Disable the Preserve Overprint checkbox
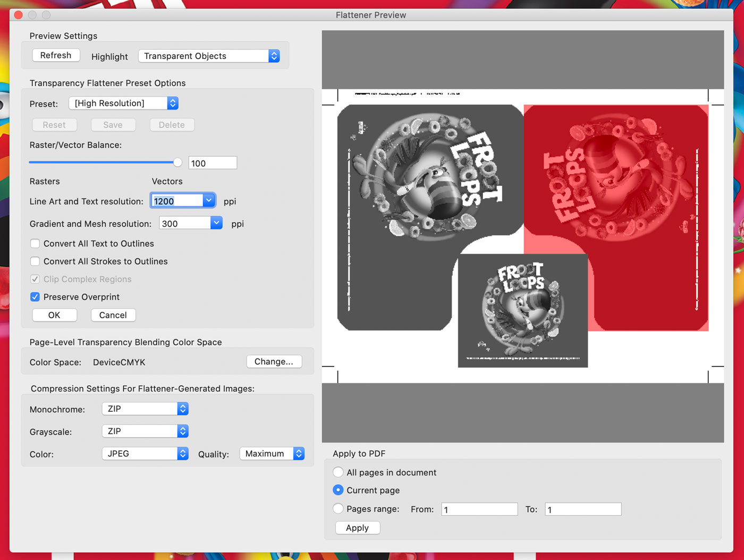This screenshot has width=744, height=560. [x=35, y=297]
